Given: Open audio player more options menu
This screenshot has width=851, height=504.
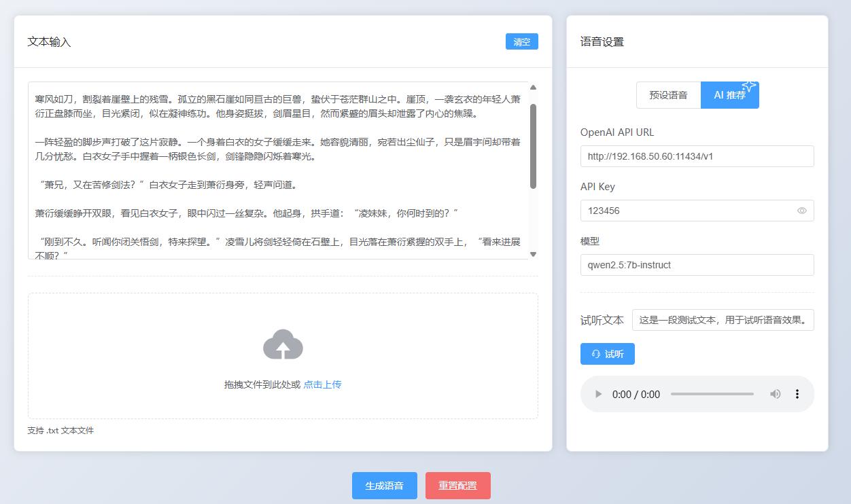Looking at the screenshot, I should coord(797,394).
